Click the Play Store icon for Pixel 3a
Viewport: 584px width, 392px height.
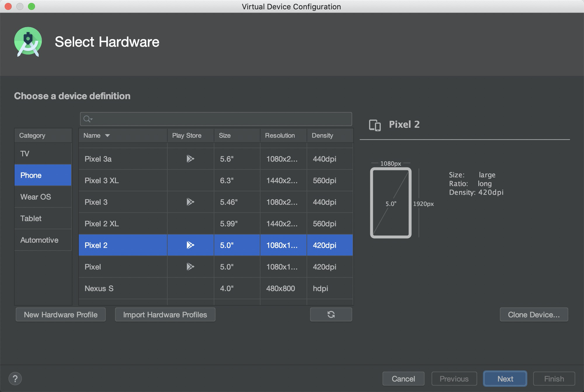click(190, 159)
